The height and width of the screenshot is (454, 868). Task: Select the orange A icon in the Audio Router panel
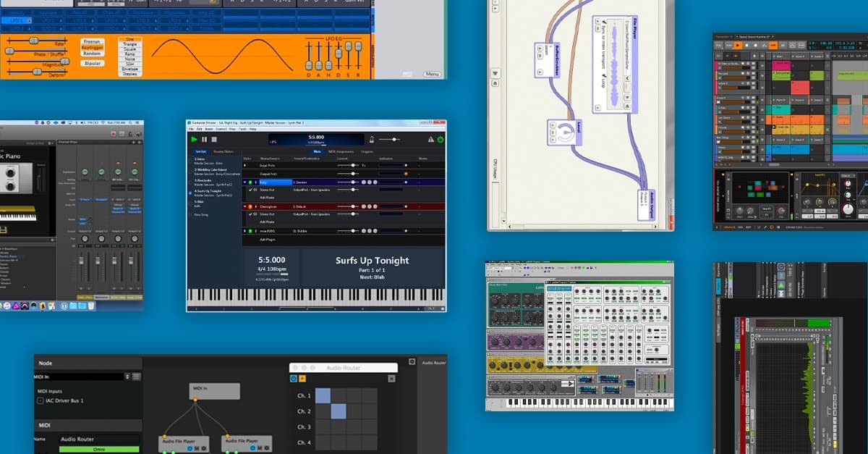[x=302, y=379]
